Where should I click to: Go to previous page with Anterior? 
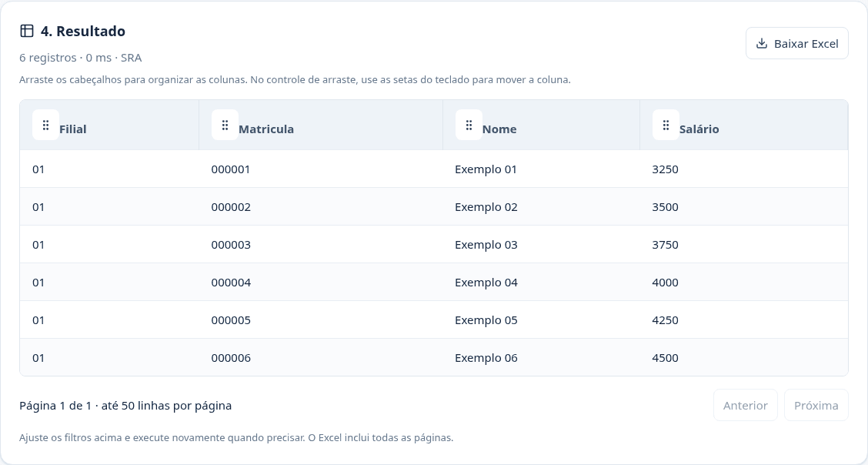pos(745,405)
